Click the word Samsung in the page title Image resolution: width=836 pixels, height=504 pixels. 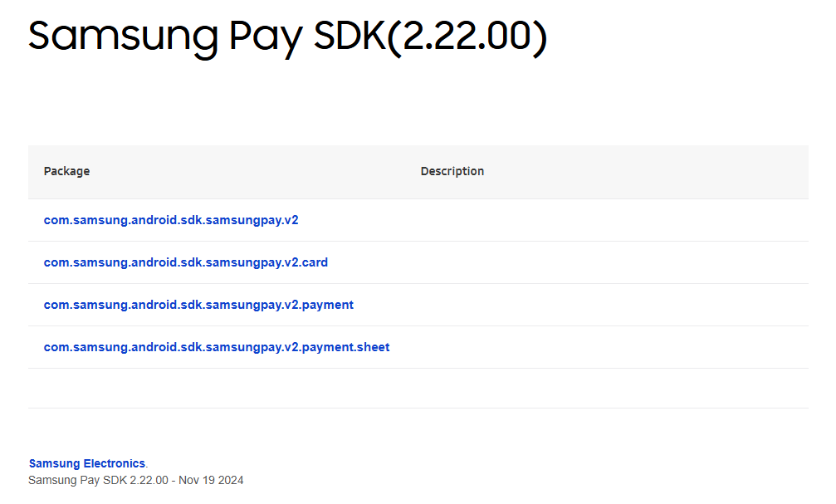point(110,37)
